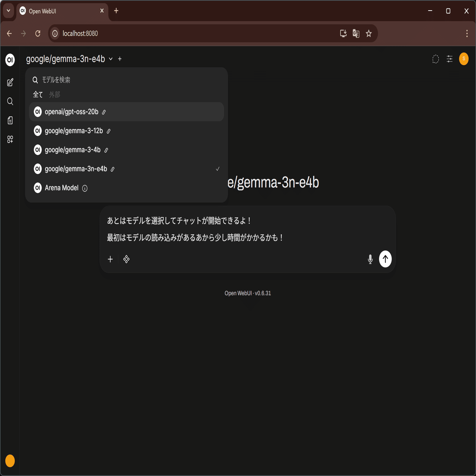Click the Open WebUI logo in sidebar
The image size is (476, 476).
pos(10,60)
